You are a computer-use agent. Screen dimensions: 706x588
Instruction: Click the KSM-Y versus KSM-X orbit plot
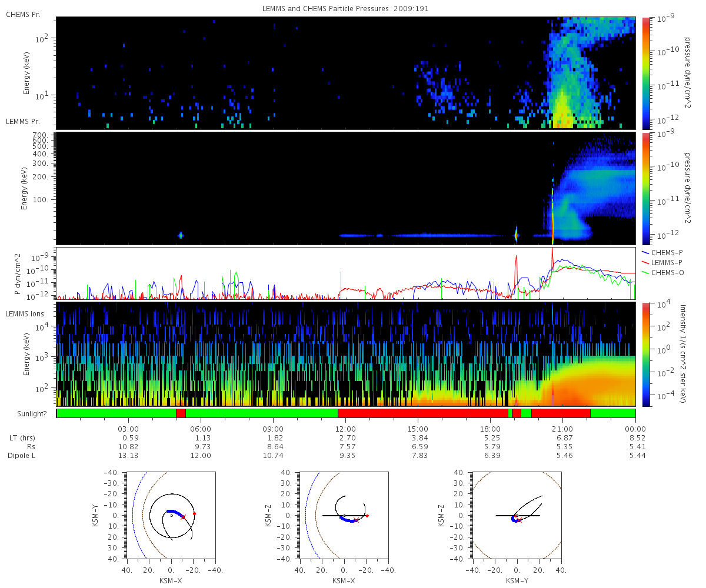click(171, 515)
